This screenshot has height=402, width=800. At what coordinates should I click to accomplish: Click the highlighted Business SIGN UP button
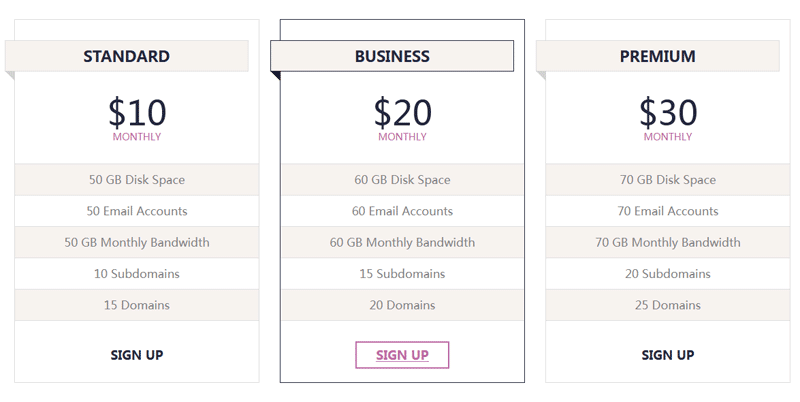click(x=402, y=355)
